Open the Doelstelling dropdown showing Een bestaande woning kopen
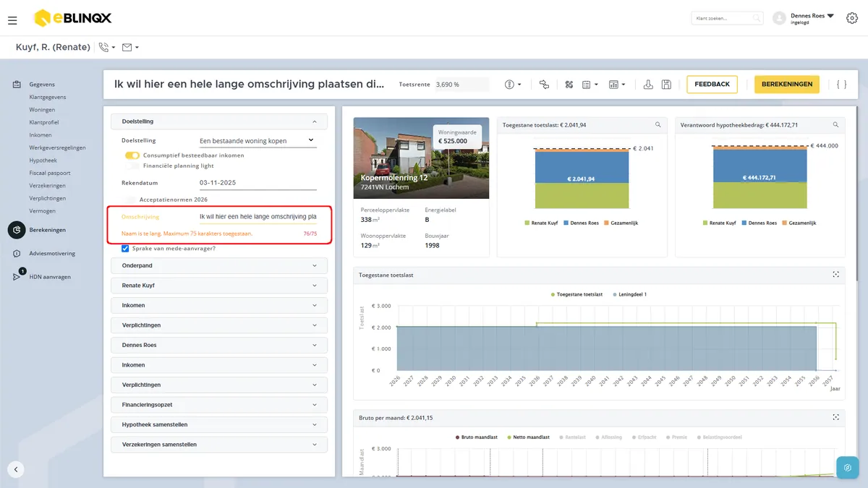868x488 pixels. click(x=258, y=140)
